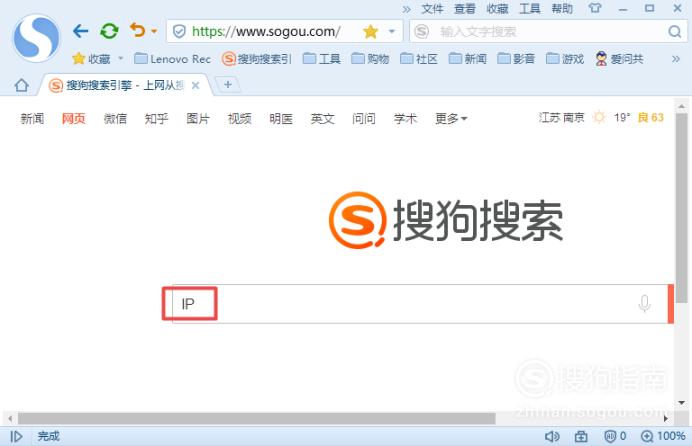Open the 游戏 bookmark folder
The height and width of the screenshot is (446, 692).
coord(565,59)
